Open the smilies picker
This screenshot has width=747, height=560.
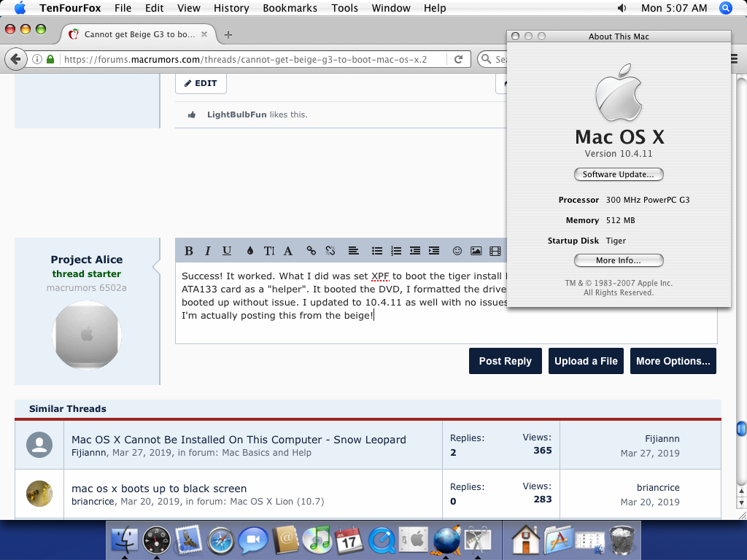click(x=457, y=251)
